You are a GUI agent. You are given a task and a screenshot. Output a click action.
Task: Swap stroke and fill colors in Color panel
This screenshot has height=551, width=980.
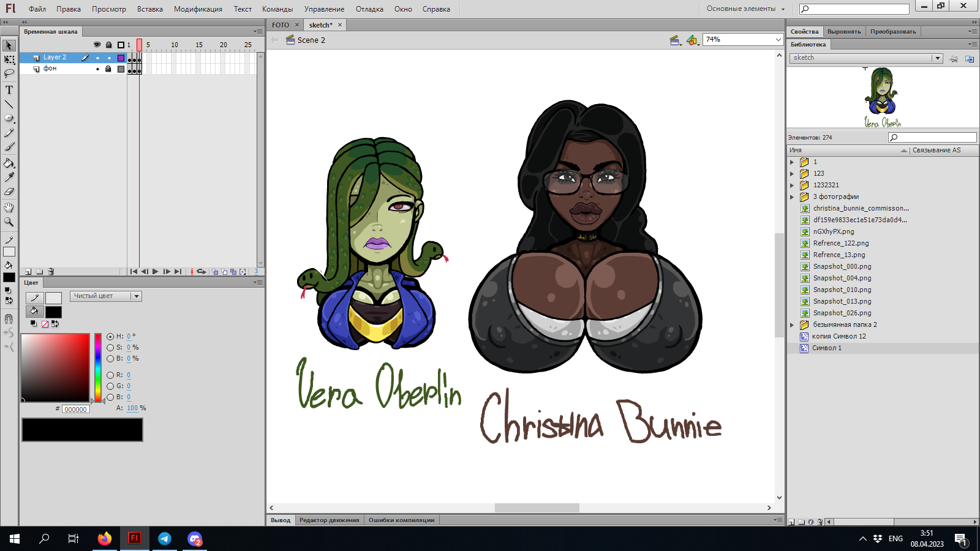point(55,324)
